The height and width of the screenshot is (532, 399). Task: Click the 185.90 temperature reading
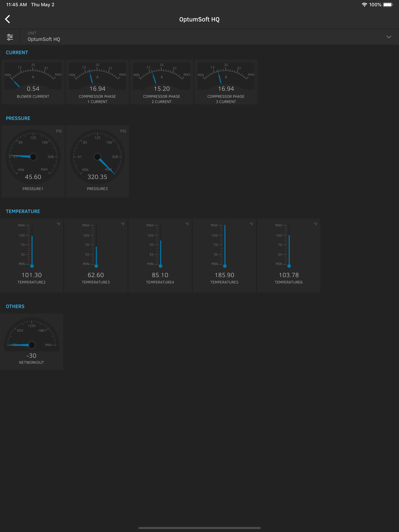click(x=224, y=275)
